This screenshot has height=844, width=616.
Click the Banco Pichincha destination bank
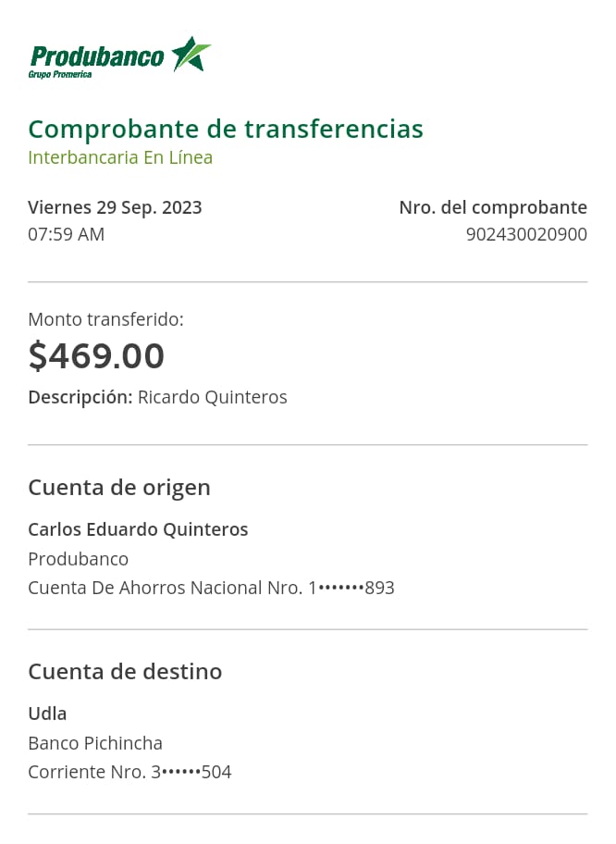94,743
